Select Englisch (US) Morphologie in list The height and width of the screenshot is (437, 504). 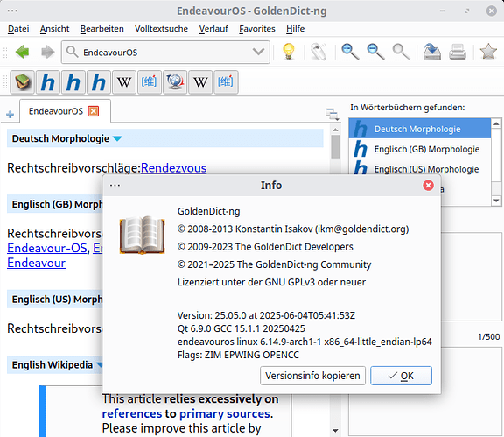click(420, 169)
